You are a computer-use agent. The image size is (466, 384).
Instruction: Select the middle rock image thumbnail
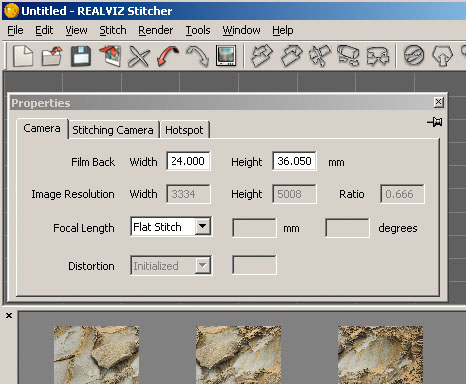(x=239, y=355)
